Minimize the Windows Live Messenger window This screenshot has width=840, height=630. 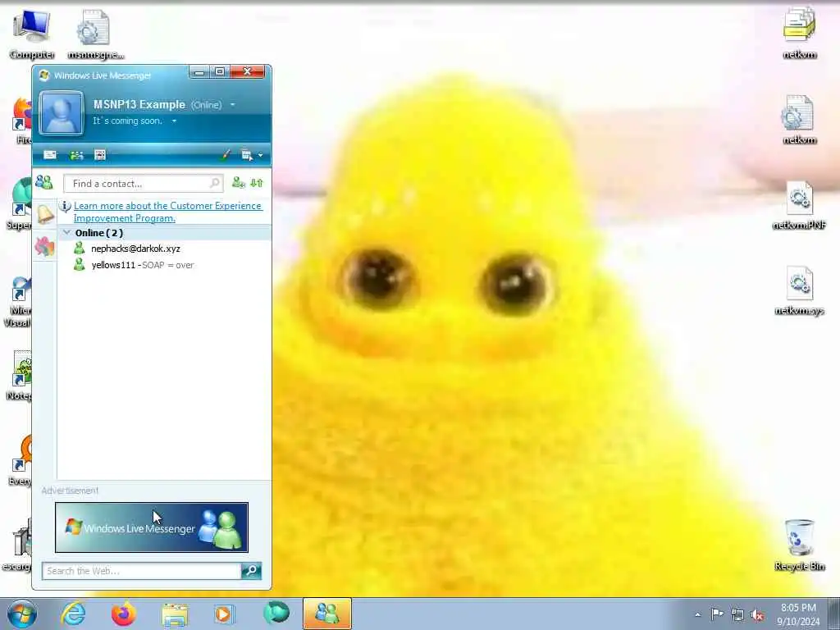click(x=199, y=72)
